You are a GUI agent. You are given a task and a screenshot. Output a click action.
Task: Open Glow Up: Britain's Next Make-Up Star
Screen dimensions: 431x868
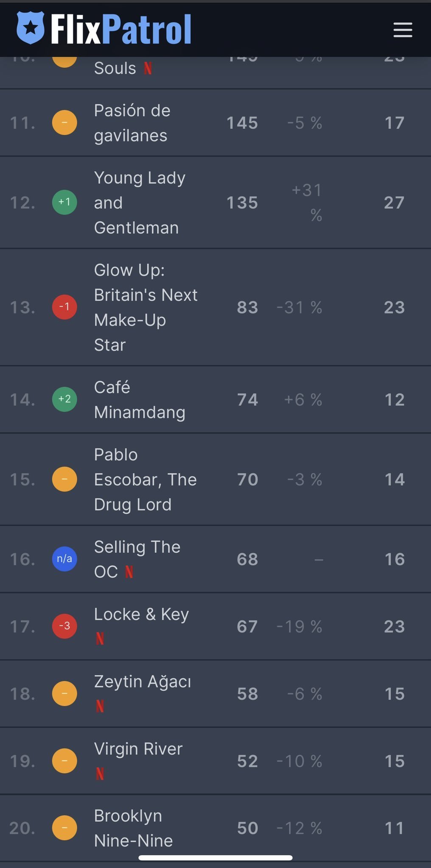click(145, 307)
